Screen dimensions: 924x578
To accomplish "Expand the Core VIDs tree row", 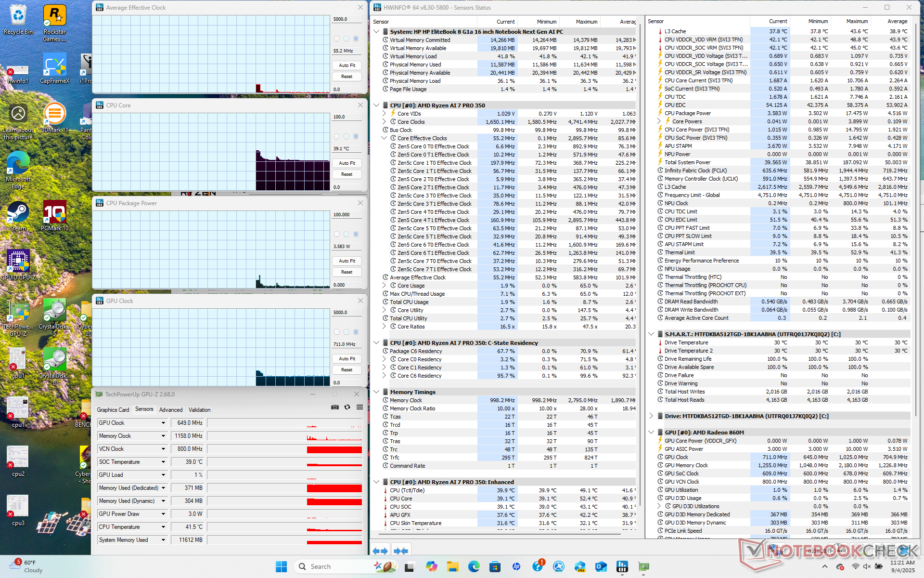I will tap(384, 114).
